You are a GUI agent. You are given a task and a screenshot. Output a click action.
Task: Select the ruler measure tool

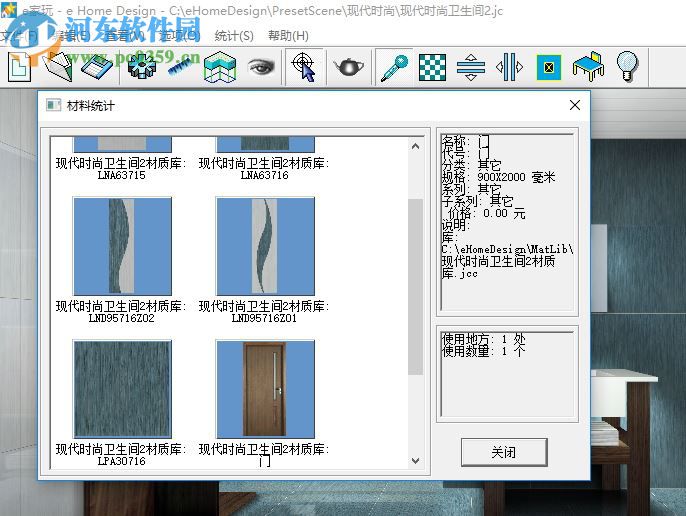pyautogui.click(x=181, y=67)
